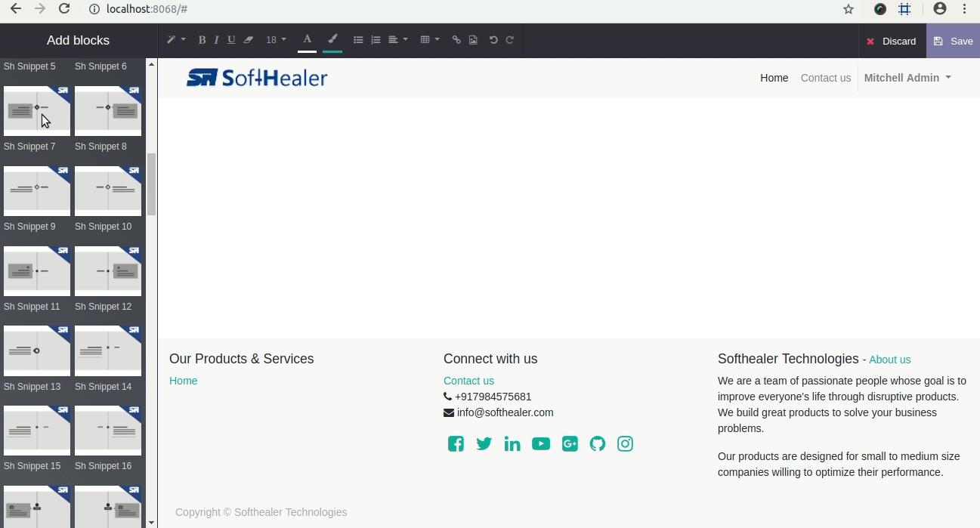Select the Sh Snippet 12 block thumbnail

click(x=108, y=271)
